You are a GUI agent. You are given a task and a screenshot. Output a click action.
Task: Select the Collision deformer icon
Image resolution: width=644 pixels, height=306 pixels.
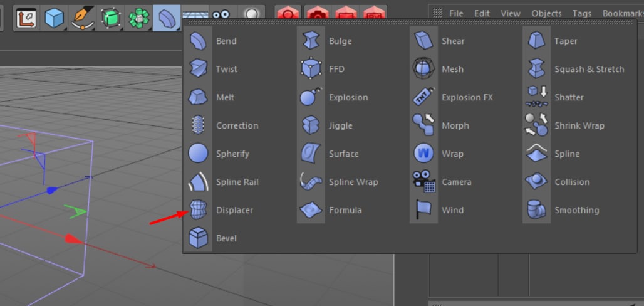(536, 181)
